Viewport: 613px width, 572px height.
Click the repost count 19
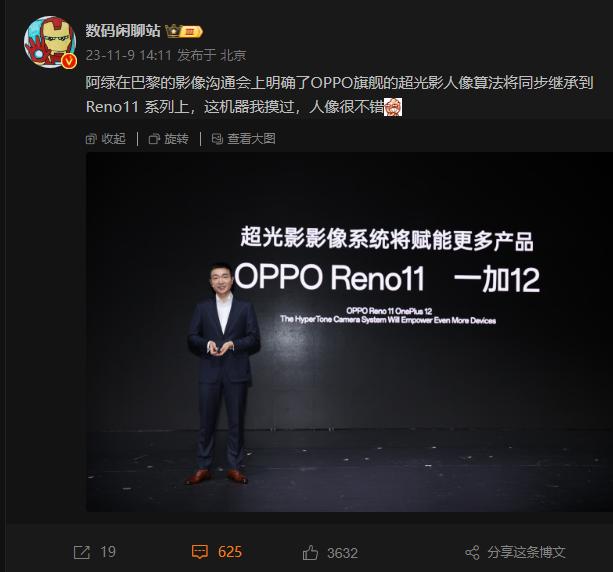[108, 552]
